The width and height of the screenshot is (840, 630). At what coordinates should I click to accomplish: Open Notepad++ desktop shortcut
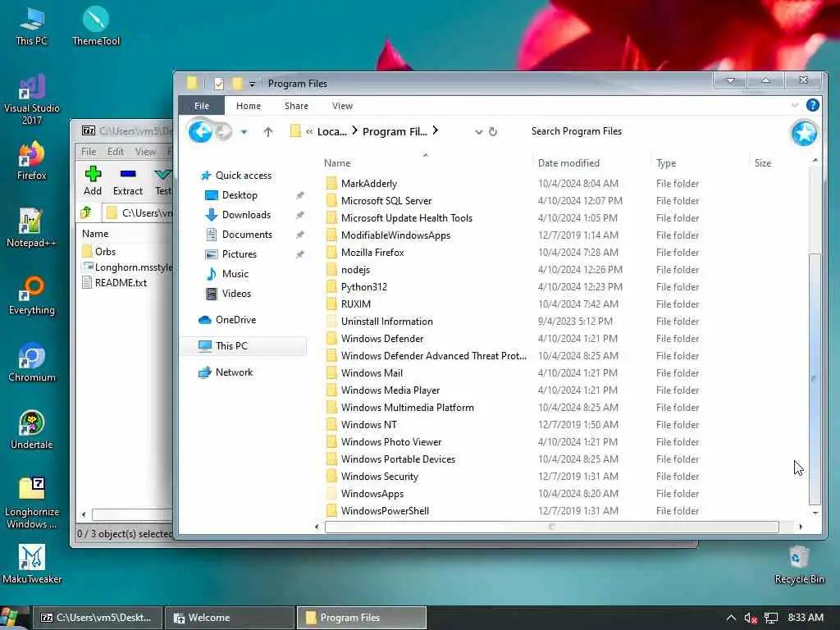pyautogui.click(x=32, y=228)
